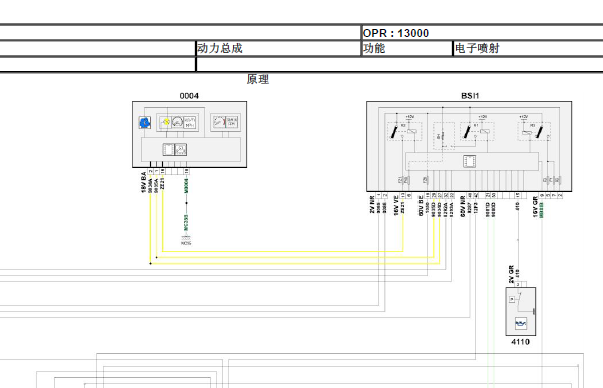Select the 电子喷射 header cell

(528, 48)
